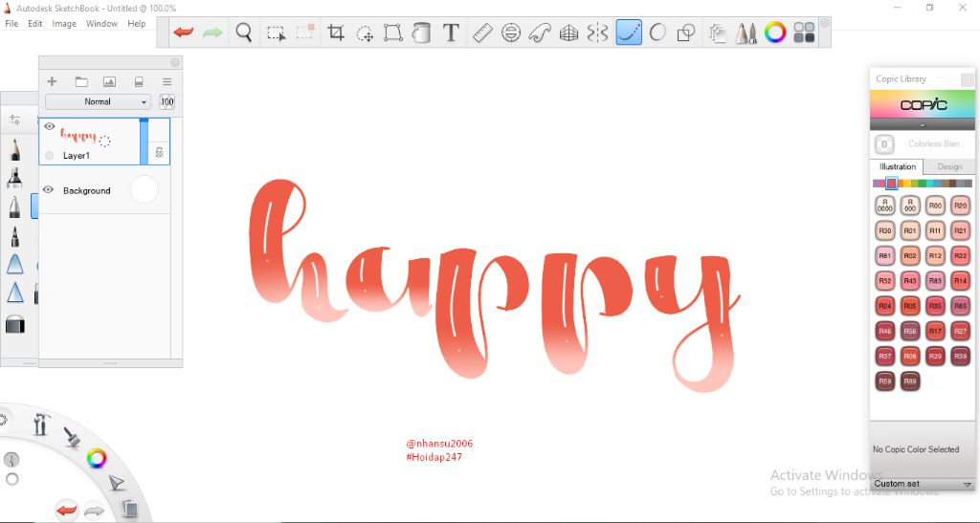Select the Pencil brush in palette
This screenshot has width=980, height=523.
click(x=14, y=150)
